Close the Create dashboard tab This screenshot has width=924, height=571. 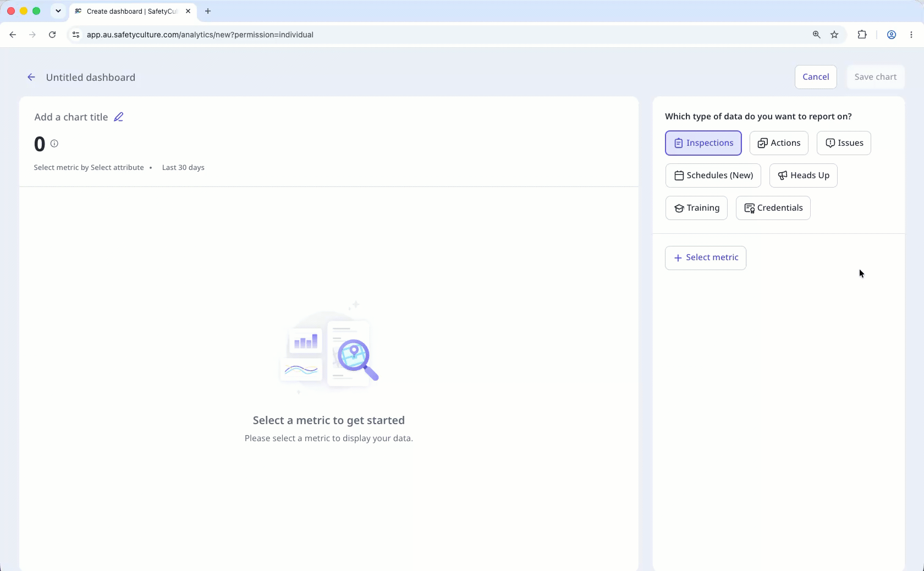188,11
